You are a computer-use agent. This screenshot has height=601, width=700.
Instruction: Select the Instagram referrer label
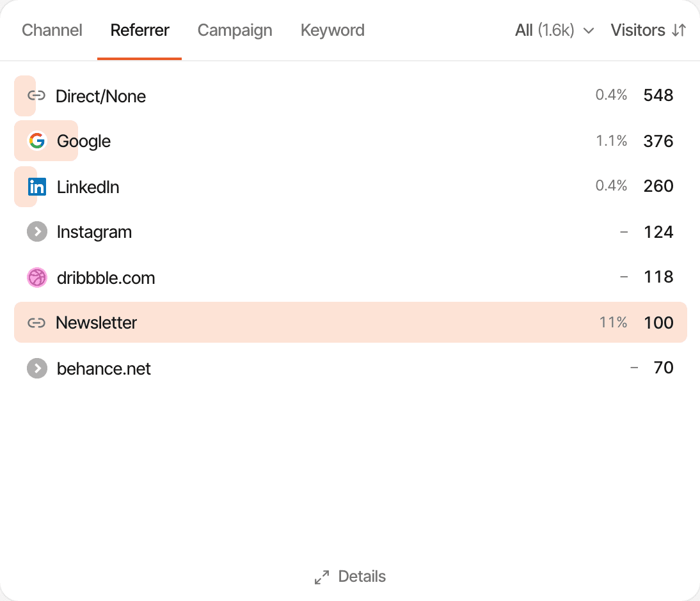(x=94, y=233)
